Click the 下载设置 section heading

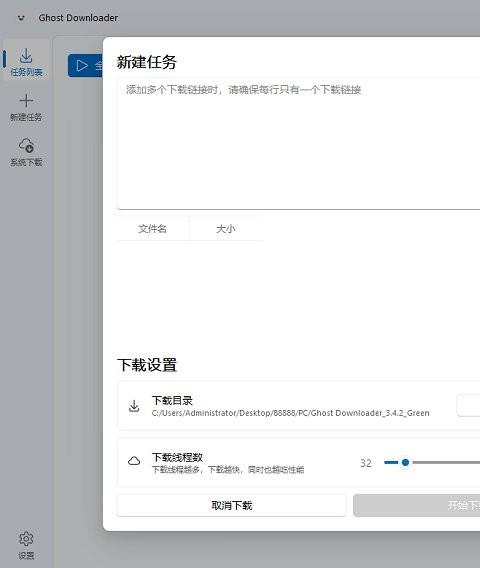click(147, 365)
